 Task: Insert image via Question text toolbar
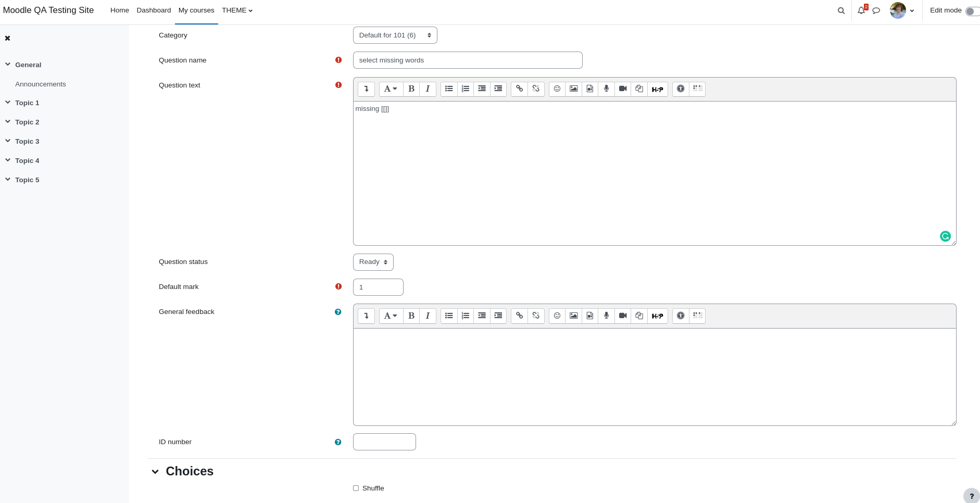pyautogui.click(x=573, y=89)
